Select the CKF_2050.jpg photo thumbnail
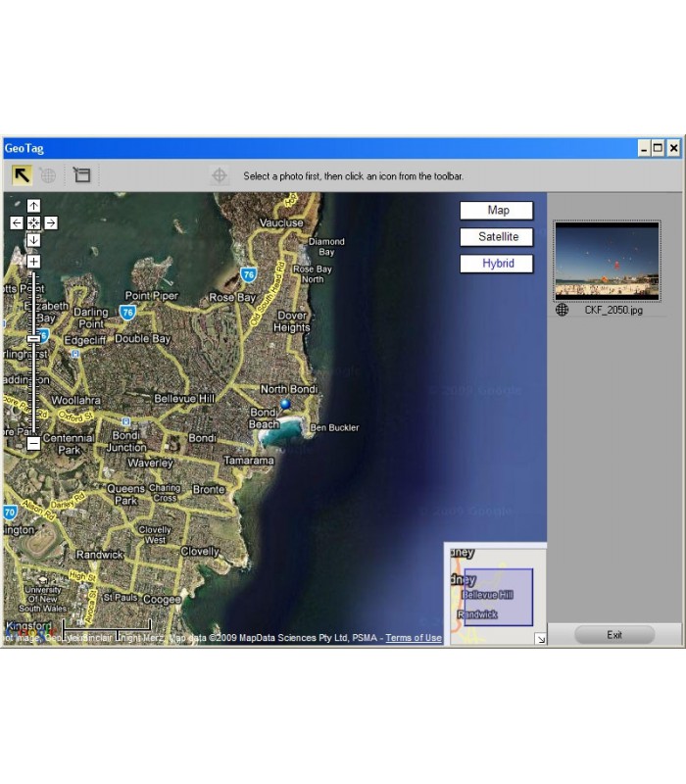 click(607, 261)
